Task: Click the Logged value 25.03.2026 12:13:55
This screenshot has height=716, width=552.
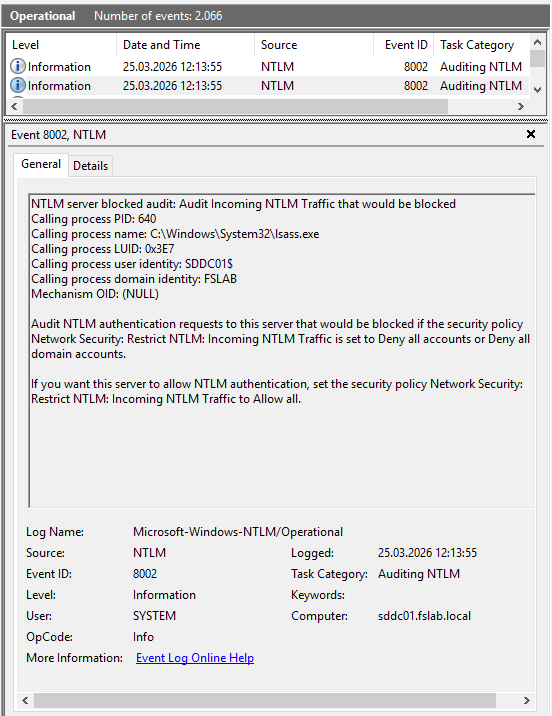Action: [427, 553]
